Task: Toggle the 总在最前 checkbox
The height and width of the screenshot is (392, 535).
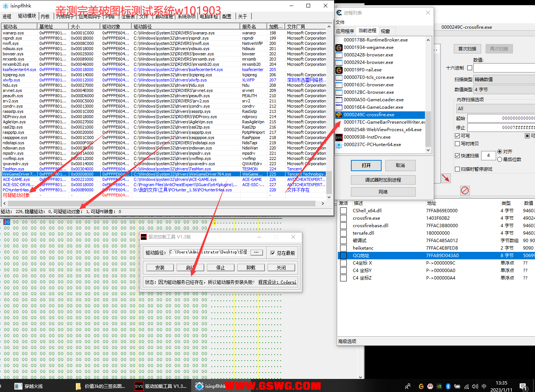Action: tap(273, 253)
